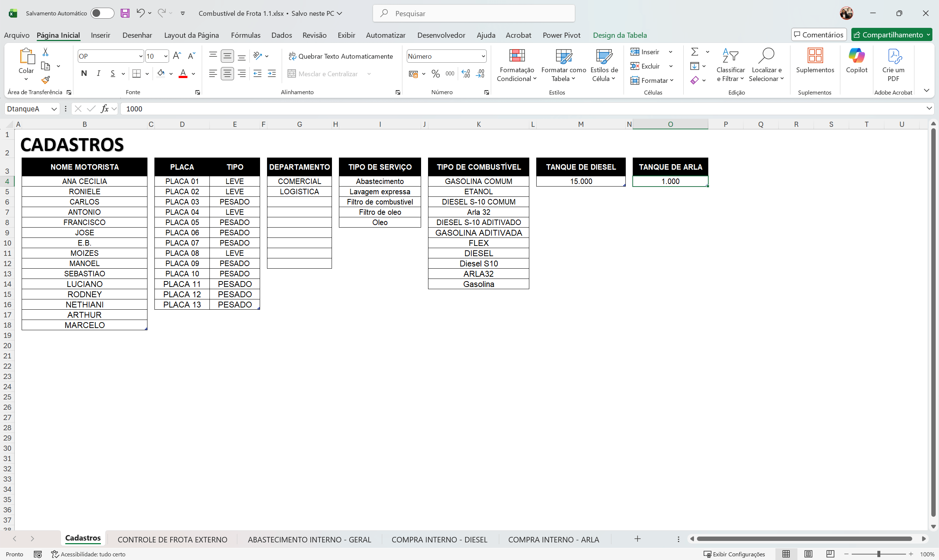Click the Compartilhamento button
939x560 pixels.
(891, 34)
